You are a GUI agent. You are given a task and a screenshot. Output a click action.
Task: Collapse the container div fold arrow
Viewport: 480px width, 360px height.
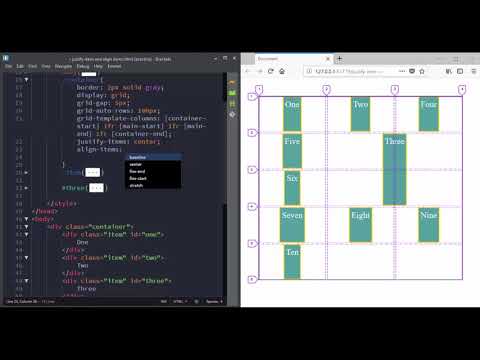[x=26, y=227]
